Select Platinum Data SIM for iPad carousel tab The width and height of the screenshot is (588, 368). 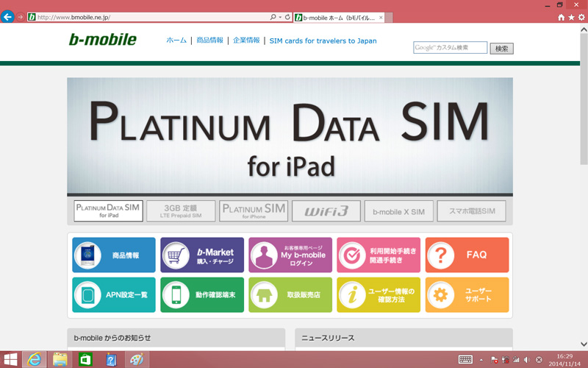(108, 210)
